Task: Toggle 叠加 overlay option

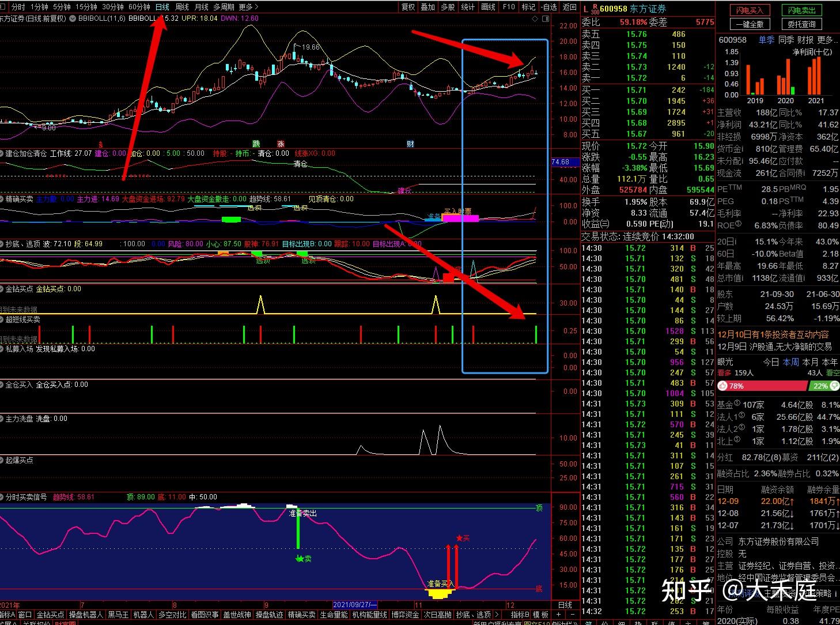Action: pyautogui.click(x=427, y=7)
